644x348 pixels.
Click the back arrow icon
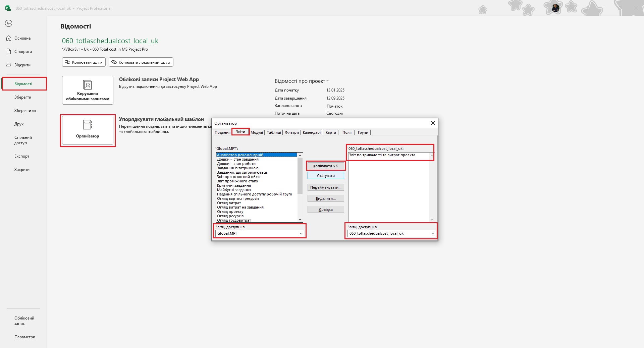pos(9,23)
